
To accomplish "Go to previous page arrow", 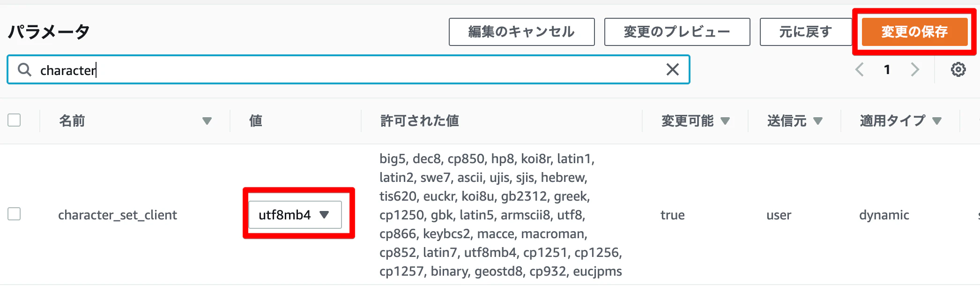I will point(860,69).
